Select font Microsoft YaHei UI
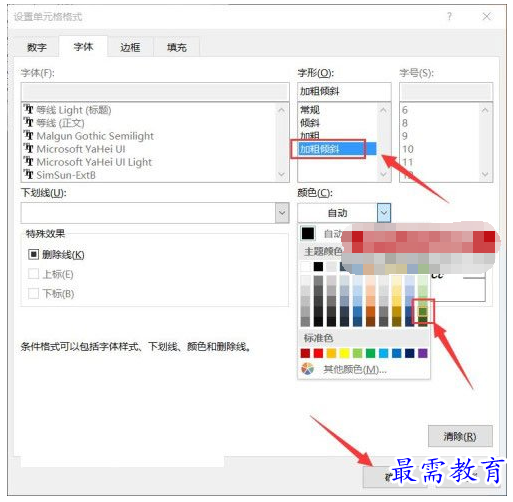Image resolution: width=513 pixels, height=502 pixels. tap(81, 149)
